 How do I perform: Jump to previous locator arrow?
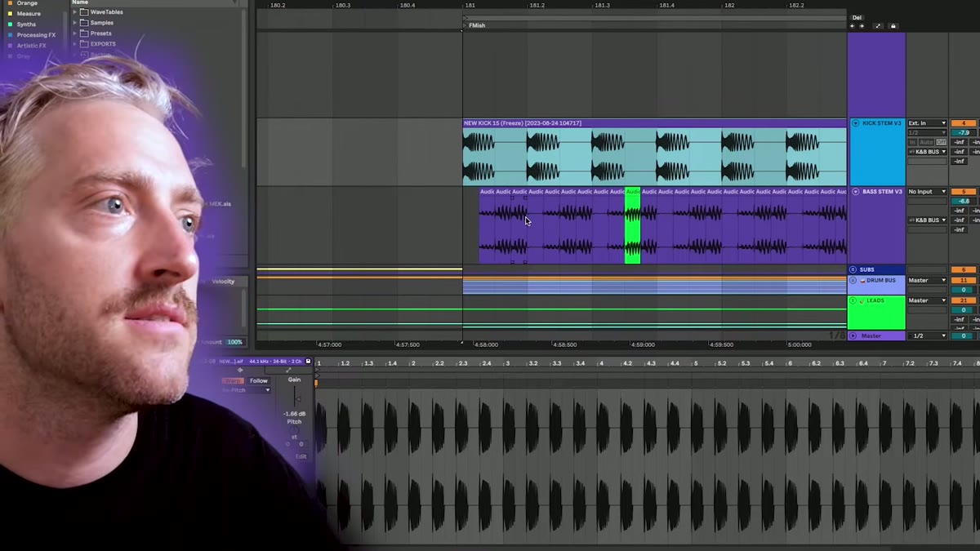853,26
